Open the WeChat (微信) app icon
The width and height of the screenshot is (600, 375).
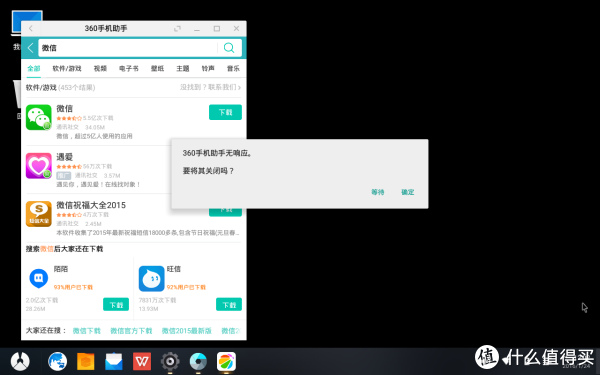39,117
